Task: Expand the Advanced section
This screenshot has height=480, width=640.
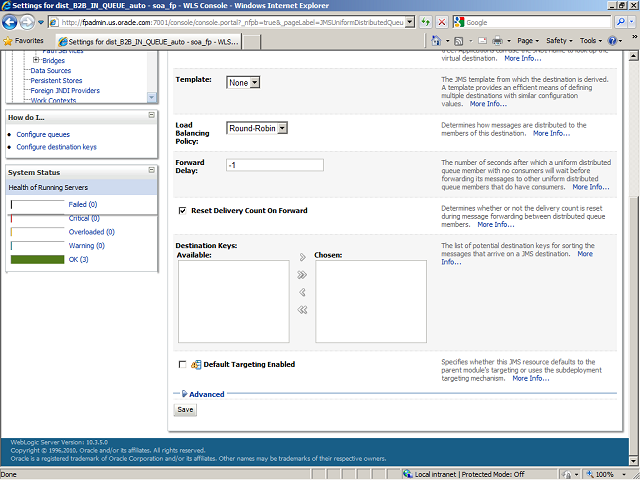Action: (206, 394)
